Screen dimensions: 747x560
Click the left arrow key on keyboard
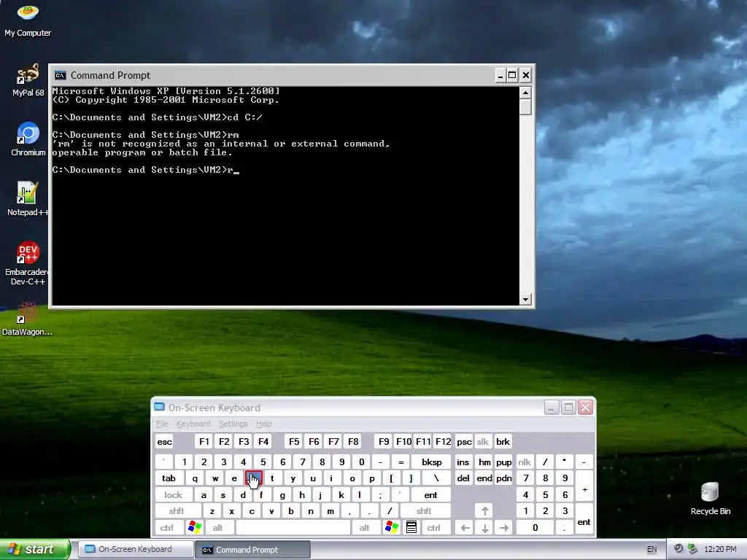click(465, 528)
